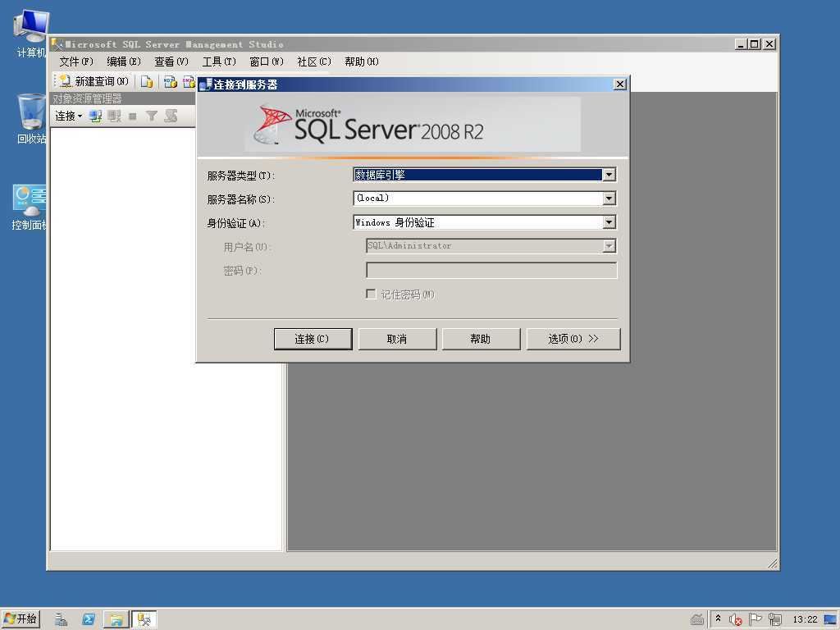Image resolution: width=840 pixels, height=630 pixels.
Task: Expand the server name (服务器名称) dropdown
Action: (x=609, y=199)
